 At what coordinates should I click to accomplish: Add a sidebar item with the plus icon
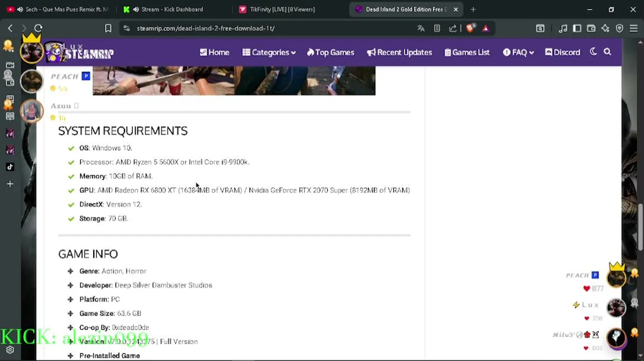(10, 184)
